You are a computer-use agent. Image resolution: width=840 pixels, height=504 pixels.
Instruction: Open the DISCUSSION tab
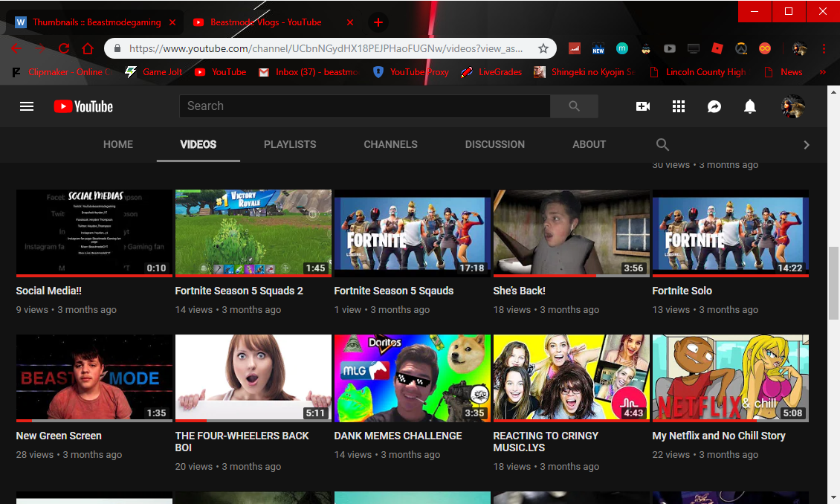[495, 145]
